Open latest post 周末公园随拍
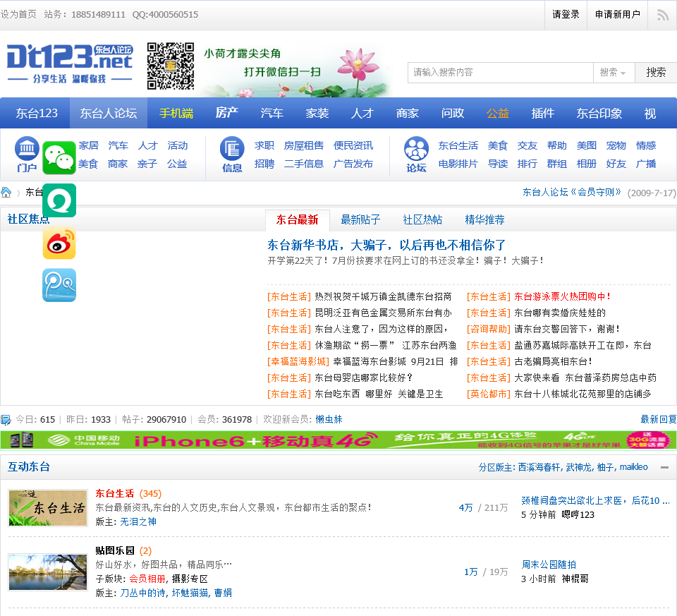677x616 pixels. pyautogui.click(x=549, y=564)
